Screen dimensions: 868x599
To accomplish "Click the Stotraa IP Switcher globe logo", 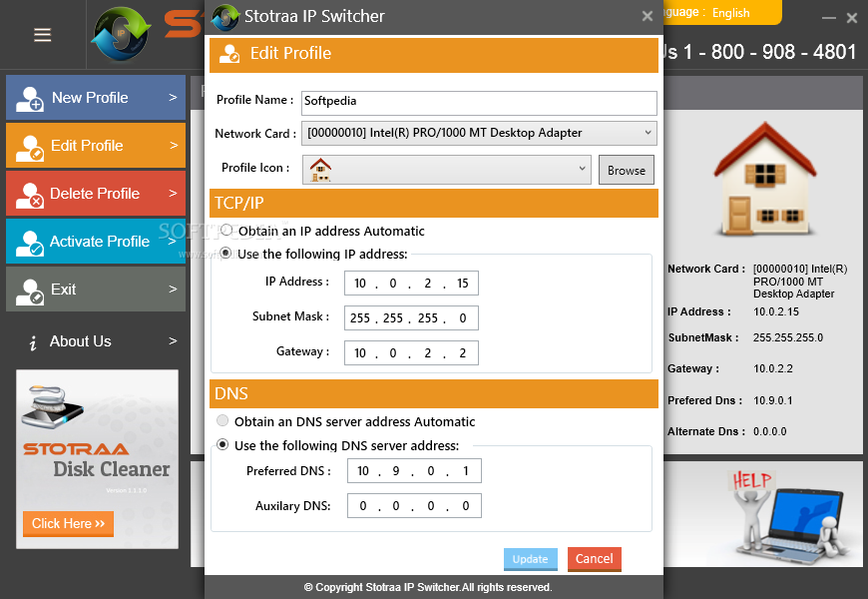I will click(121, 34).
